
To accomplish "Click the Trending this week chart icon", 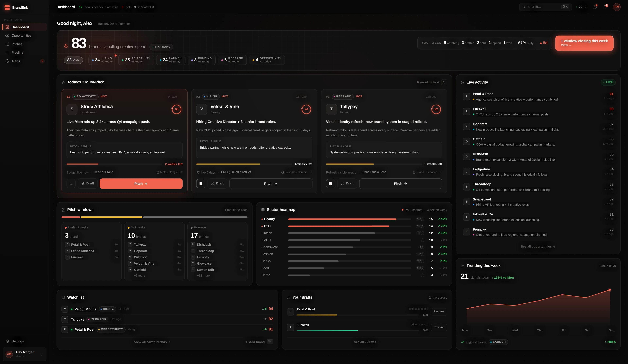I will (462, 266).
